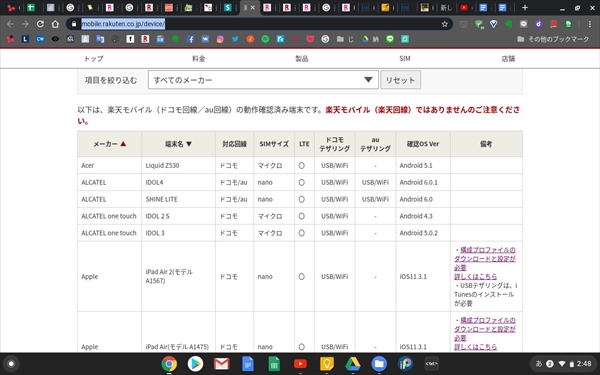The image size is (600, 375).
Task: Open the トップ navigation item
Action: point(93,59)
